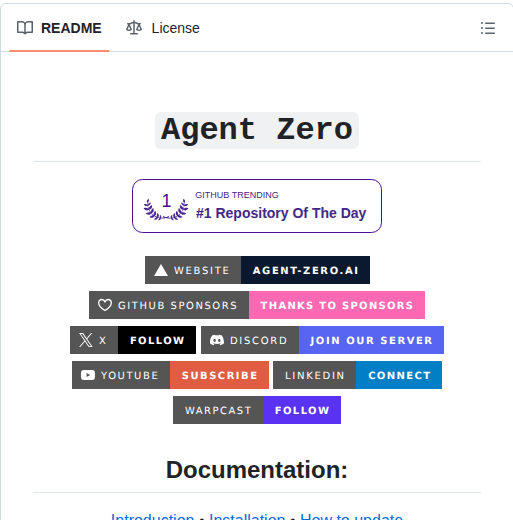Follow on Warpcast badge
This screenshot has width=513, height=520.
(x=257, y=410)
